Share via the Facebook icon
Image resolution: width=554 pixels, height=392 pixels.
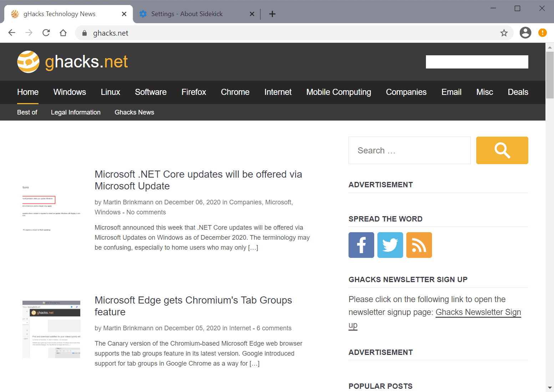361,245
